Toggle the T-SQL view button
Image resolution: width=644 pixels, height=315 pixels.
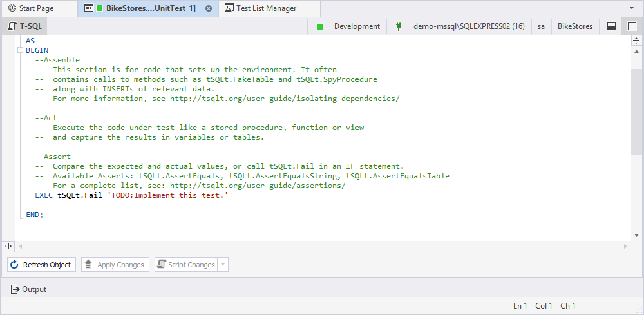(26, 26)
